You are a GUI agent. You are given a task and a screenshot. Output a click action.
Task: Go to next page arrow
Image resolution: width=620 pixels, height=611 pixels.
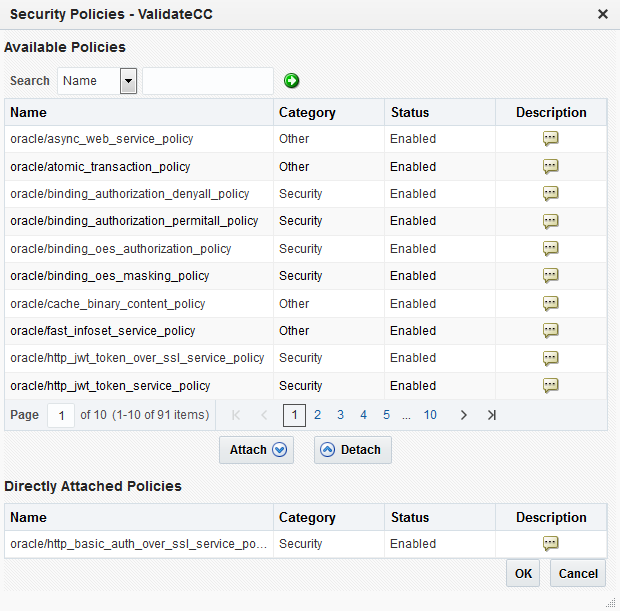point(463,415)
